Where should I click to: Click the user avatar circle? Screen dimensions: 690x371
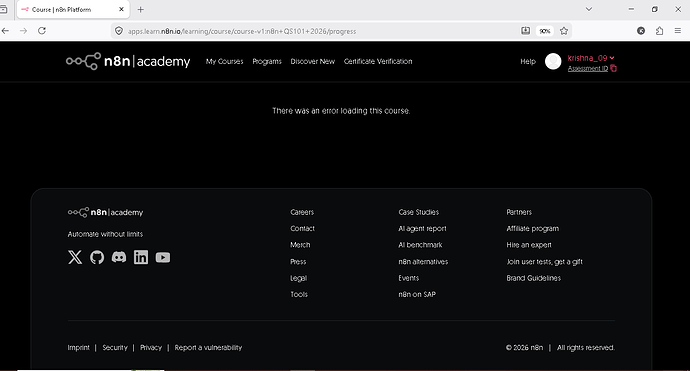[x=553, y=61]
